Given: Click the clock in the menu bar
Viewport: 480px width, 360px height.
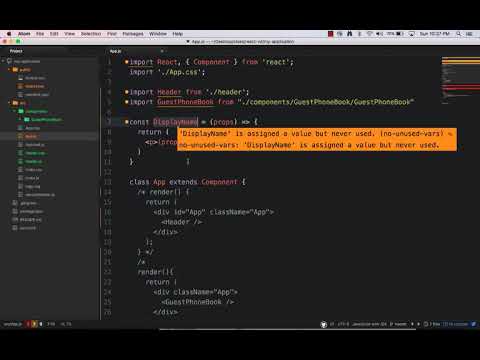Looking at the screenshot, I should 434,34.
